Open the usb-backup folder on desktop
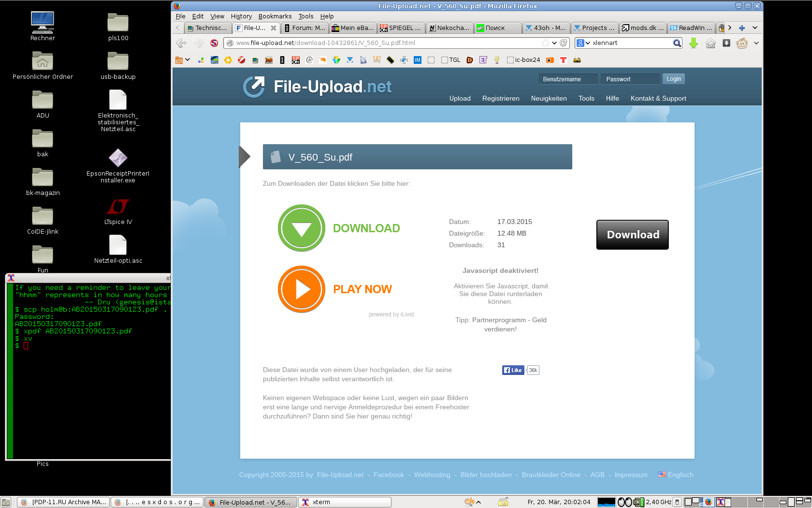812x508 pixels. pyautogui.click(x=118, y=65)
